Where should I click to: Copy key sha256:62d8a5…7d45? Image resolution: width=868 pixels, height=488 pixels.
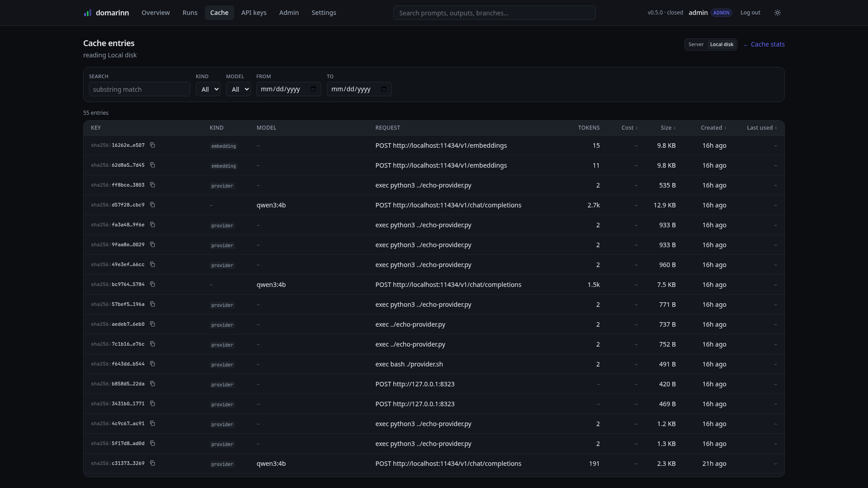tap(152, 165)
